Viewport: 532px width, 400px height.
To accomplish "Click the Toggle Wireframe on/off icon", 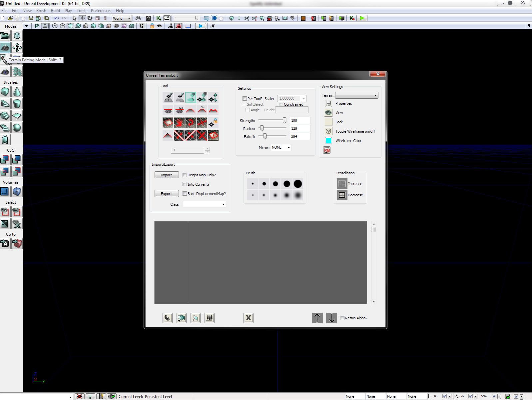I will 328,131.
